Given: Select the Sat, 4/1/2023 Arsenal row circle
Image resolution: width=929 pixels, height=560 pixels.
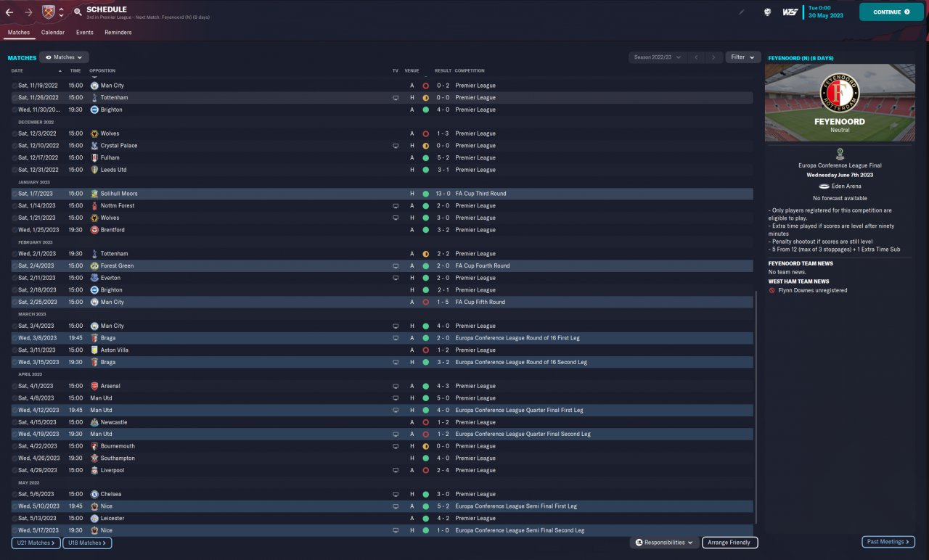Looking at the screenshot, I should coord(15,386).
